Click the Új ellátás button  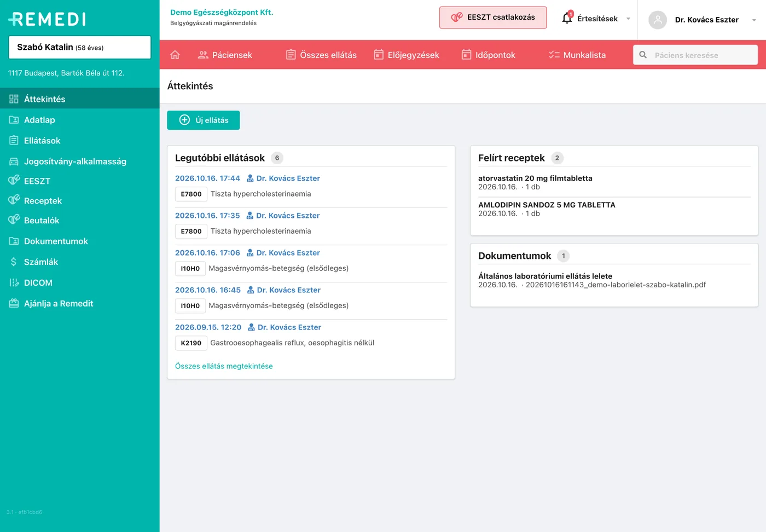204,120
